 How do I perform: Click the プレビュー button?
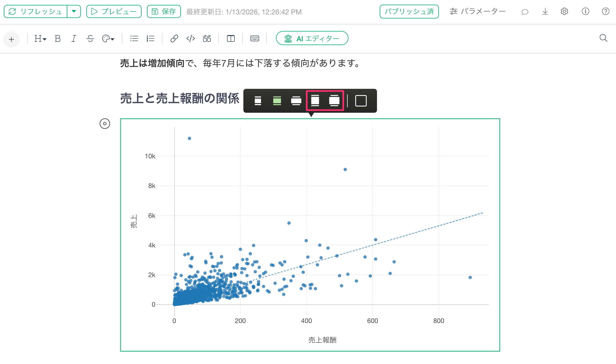click(x=114, y=11)
